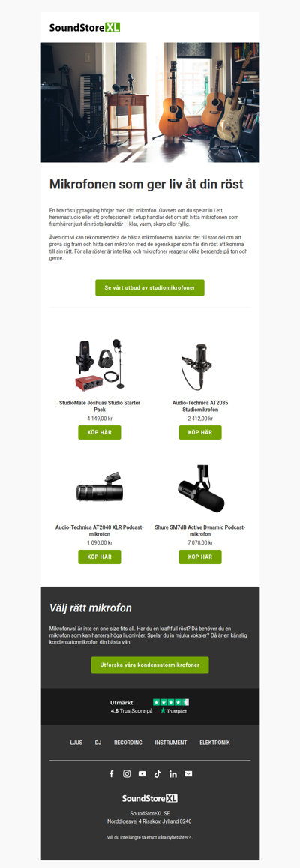Click "Utforska våra kondensatormikrofoner" button
This screenshot has width=300, height=868.
pos(150,665)
